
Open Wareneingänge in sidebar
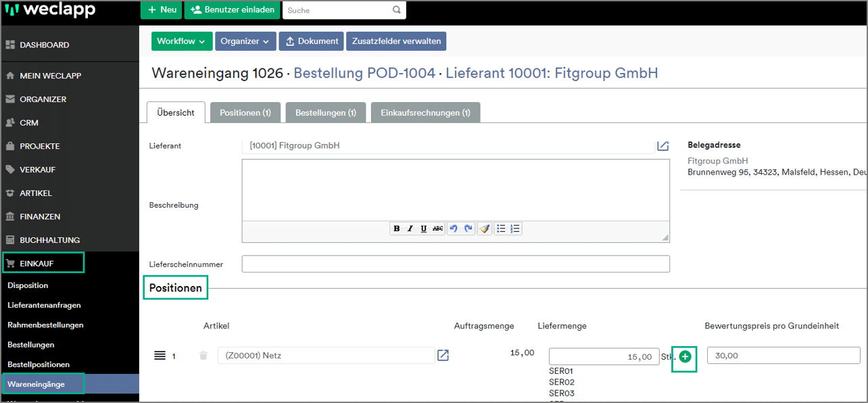coord(36,384)
